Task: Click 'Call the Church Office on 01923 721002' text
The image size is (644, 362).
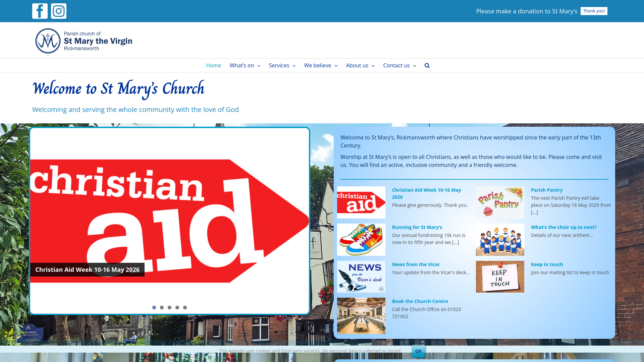Action: click(x=426, y=313)
